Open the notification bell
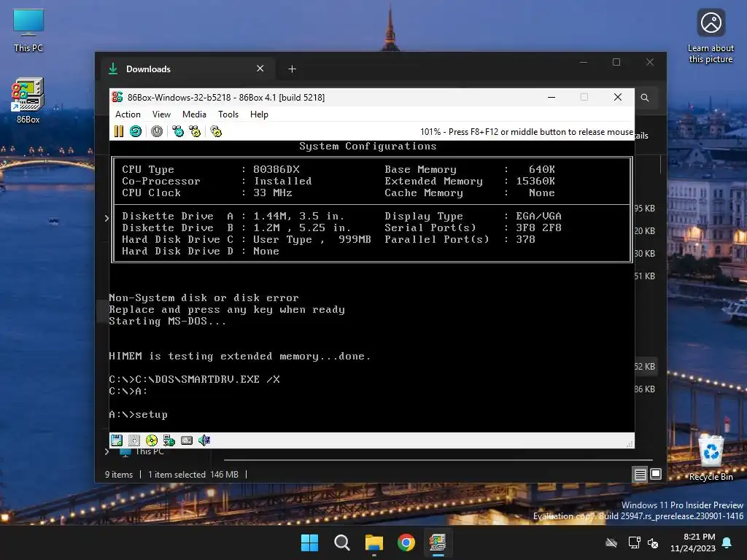The height and width of the screenshot is (560, 747). pos(727,542)
